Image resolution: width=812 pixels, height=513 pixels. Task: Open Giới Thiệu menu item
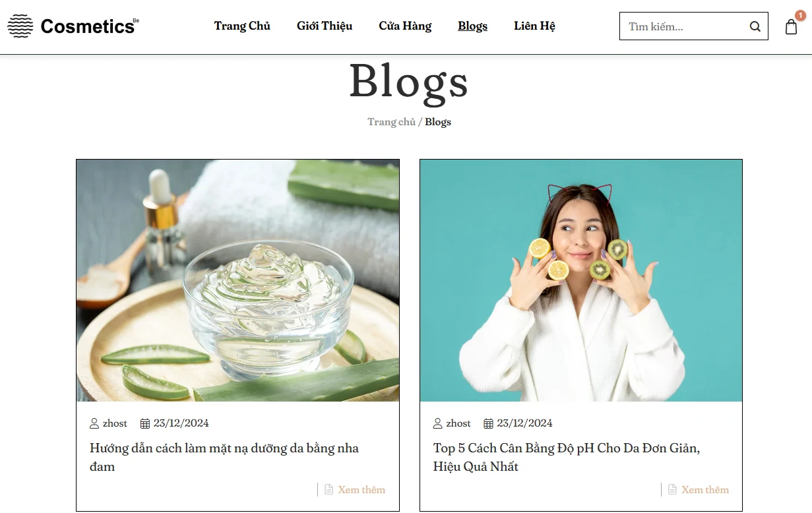pyautogui.click(x=325, y=26)
